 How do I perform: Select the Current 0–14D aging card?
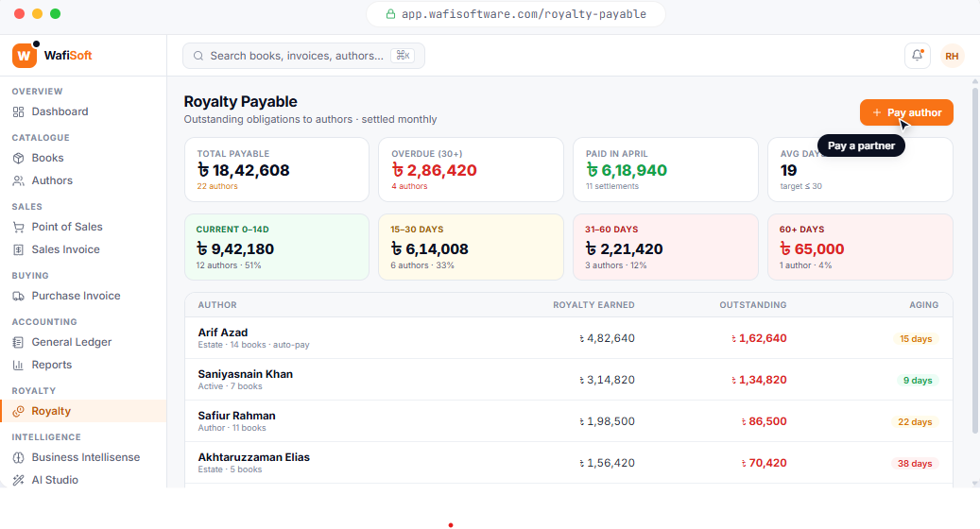(x=277, y=247)
